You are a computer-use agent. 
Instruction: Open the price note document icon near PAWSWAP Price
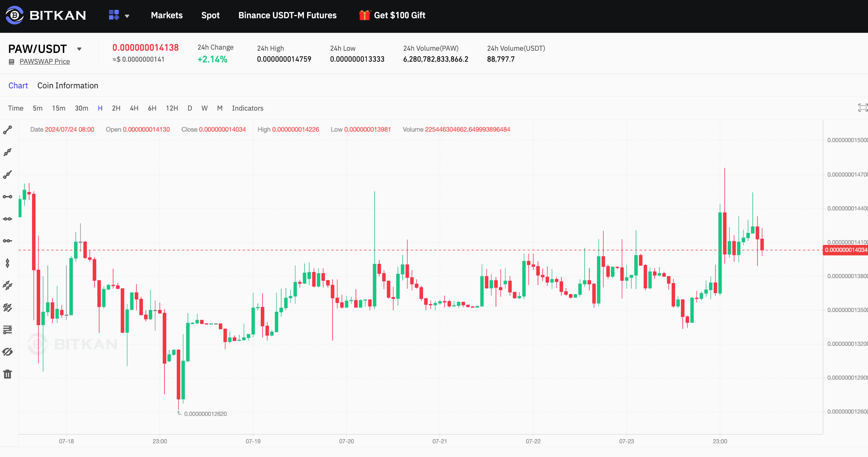point(11,61)
